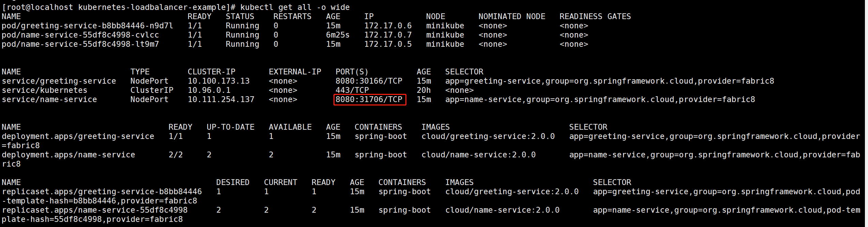This screenshot has height=227, width=868.
Task: Select 'deployment.apps/name-service' name
Action: click(68, 155)
